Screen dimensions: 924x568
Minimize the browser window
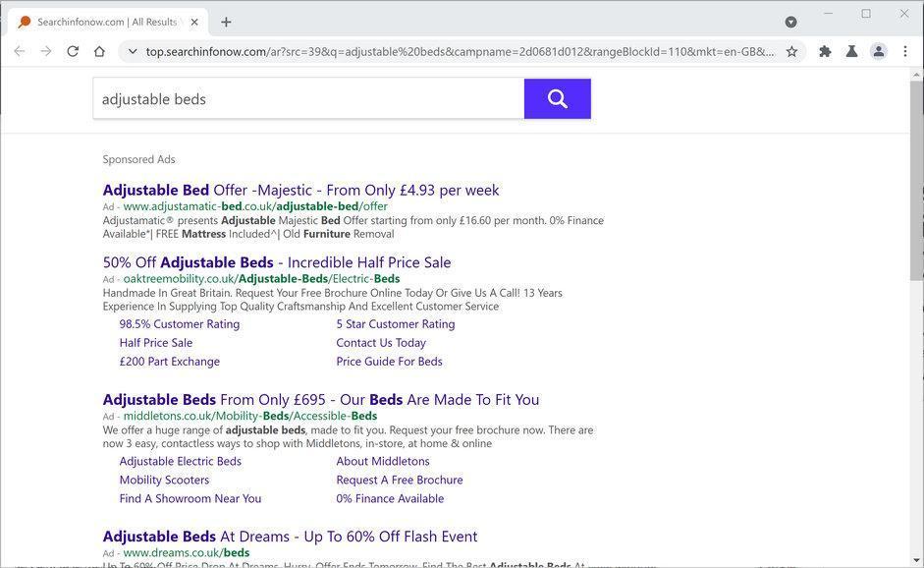(828, 13)
